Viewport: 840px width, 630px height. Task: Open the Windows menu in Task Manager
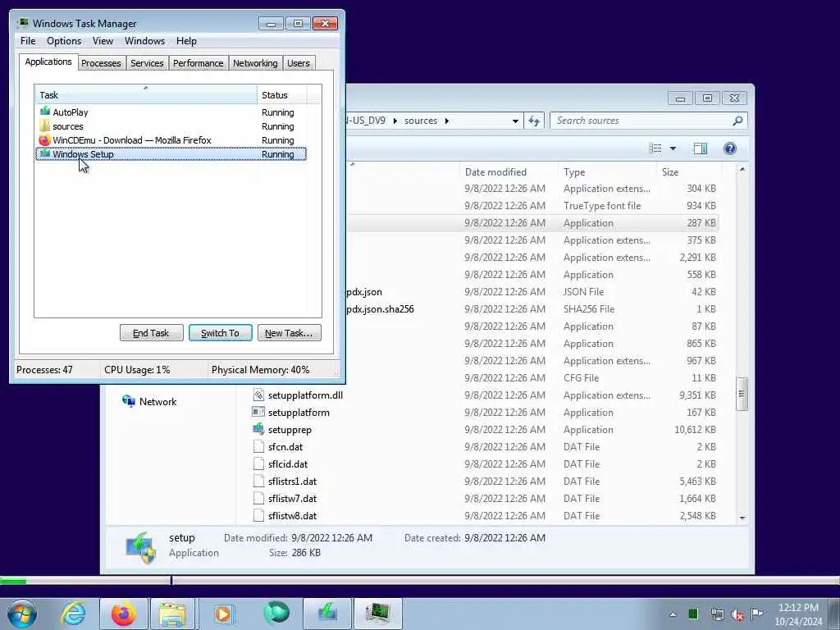pos(144,41)
